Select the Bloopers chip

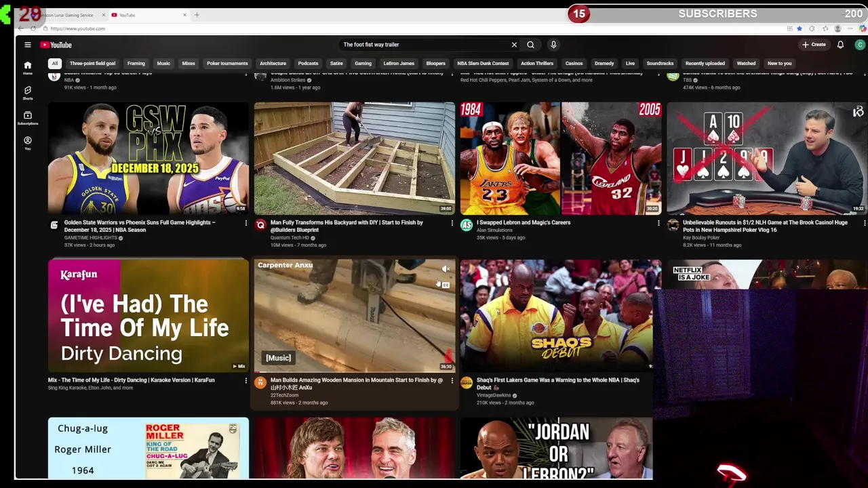(x=435, y=64)
